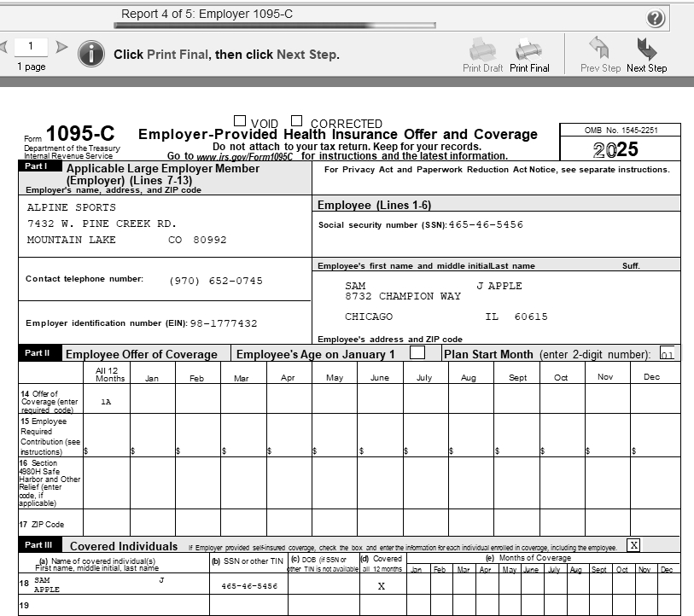
Task: Click the Employer identification number value
Action: click(224, 323)
